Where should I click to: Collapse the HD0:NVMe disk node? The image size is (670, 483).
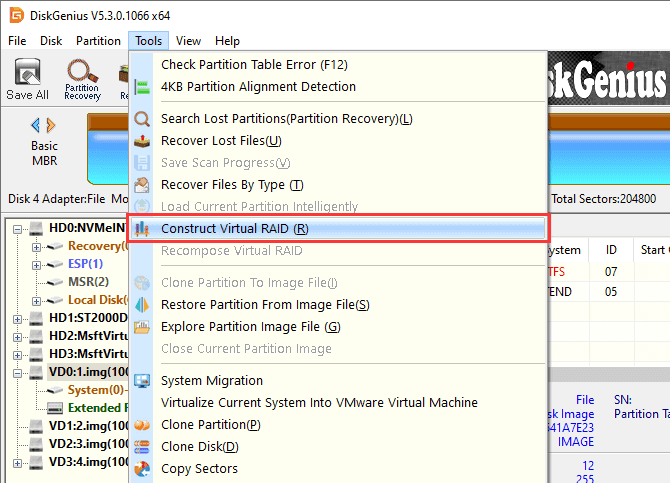tap(18, 230)
